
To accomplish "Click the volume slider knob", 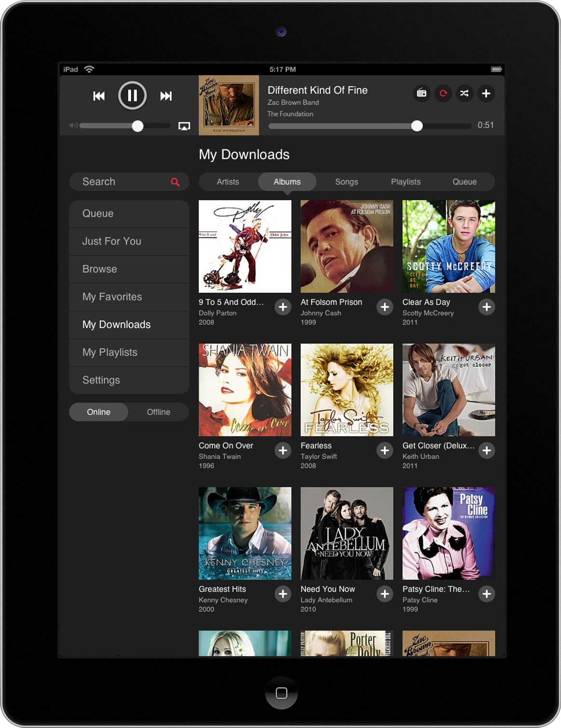I will point(137,126).
